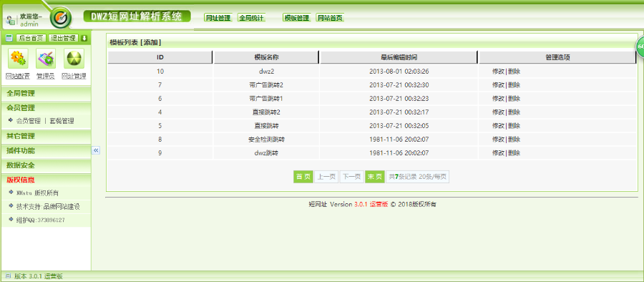Click the template name dwz2
644x282 pixels.
pos(267,71)
